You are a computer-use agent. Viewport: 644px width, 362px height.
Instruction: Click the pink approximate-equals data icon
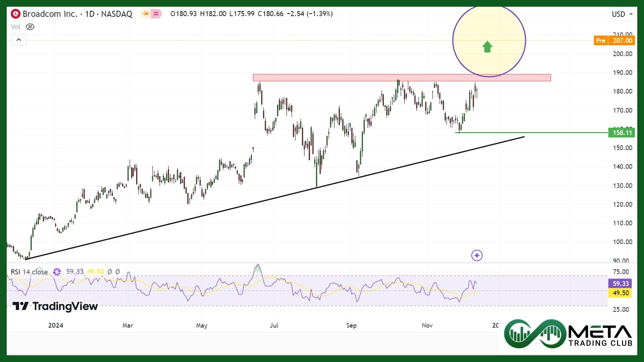(156, 14)
